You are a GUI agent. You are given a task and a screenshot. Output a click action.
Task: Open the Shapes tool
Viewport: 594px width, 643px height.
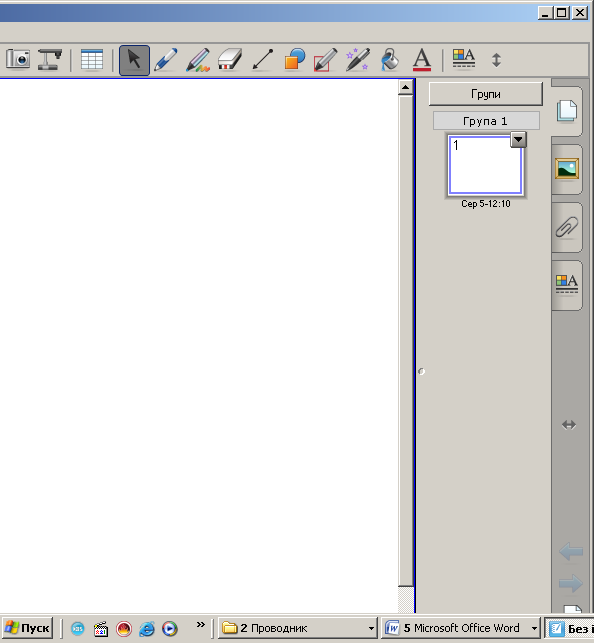click(x=294, y=60)
